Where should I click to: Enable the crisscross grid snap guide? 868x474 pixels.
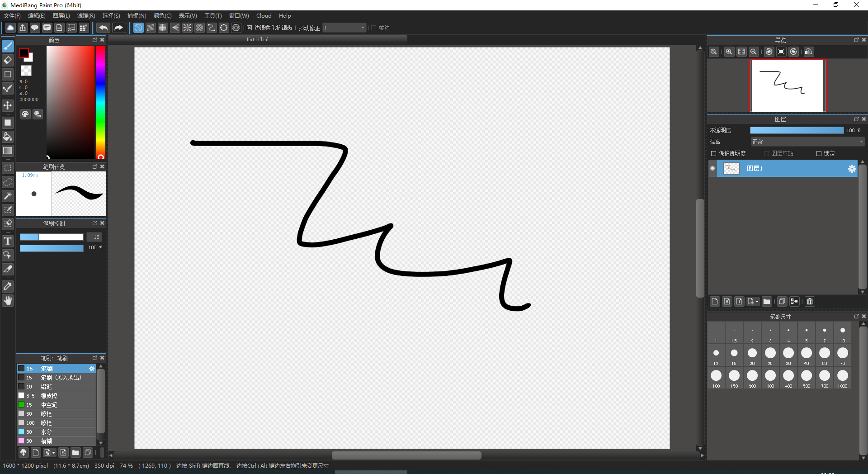tap(163, 28)
